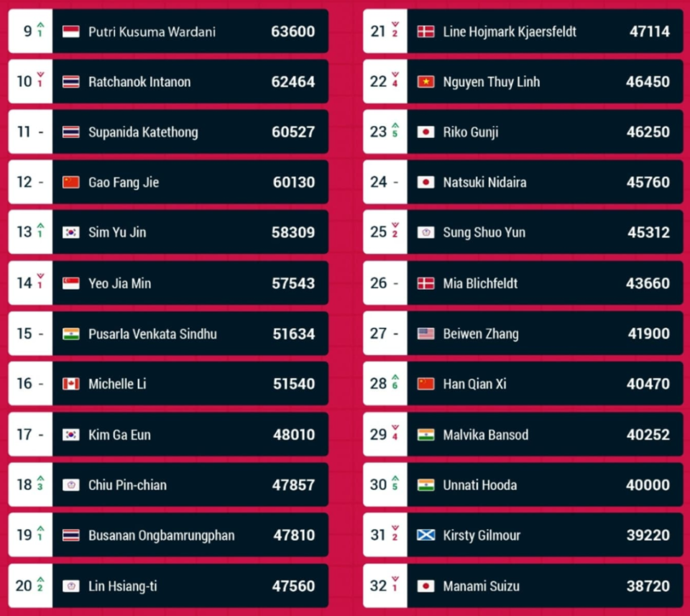Click Canada flag beside Michelle Li
The image size is (690, 616).
point(71,384)
